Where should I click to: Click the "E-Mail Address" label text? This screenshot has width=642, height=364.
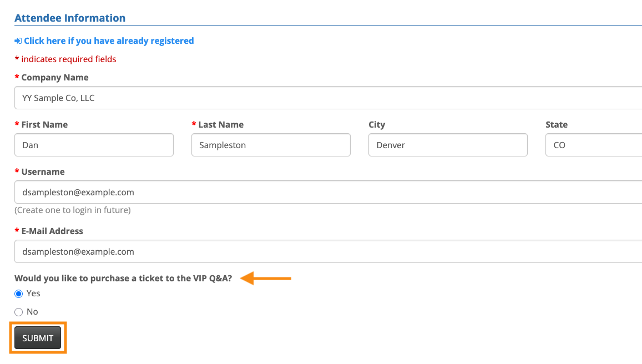(x=52, y=231)
